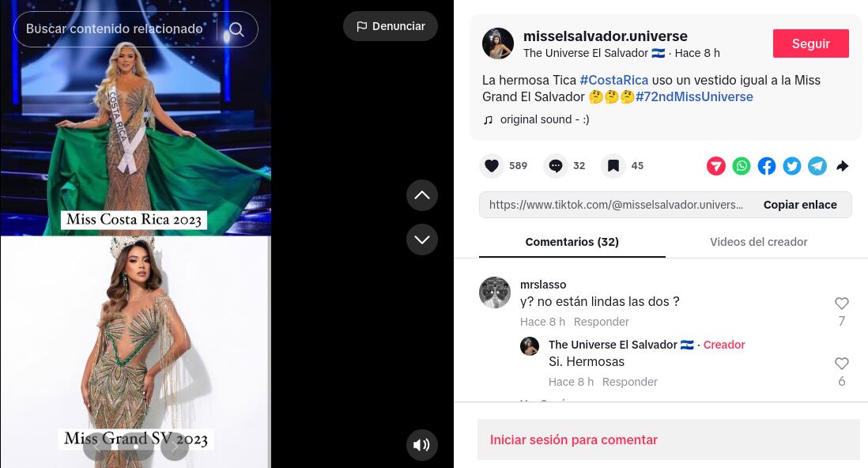
Task: Like mrslasso's comment
Action: click(x=841, y=304)
